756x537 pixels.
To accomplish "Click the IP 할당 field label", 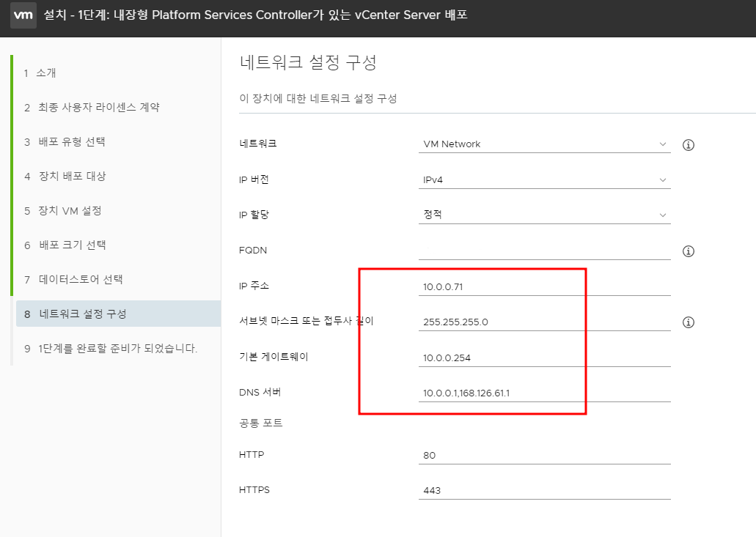I will [254, 215].
